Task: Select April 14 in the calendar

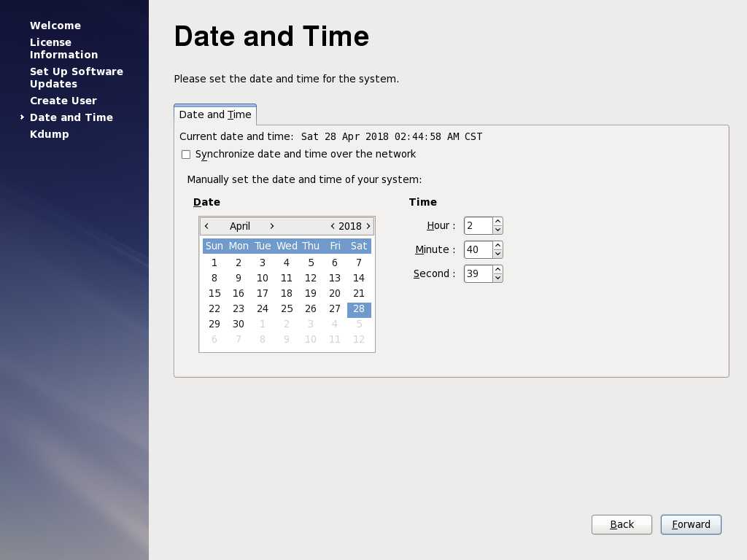Action: [x=359, y=278]
